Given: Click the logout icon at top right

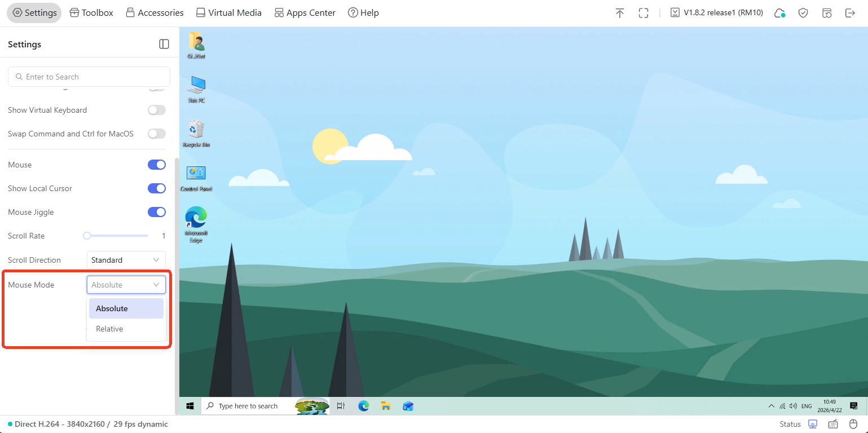Looking at the screenshot, I should click(851, 13).
